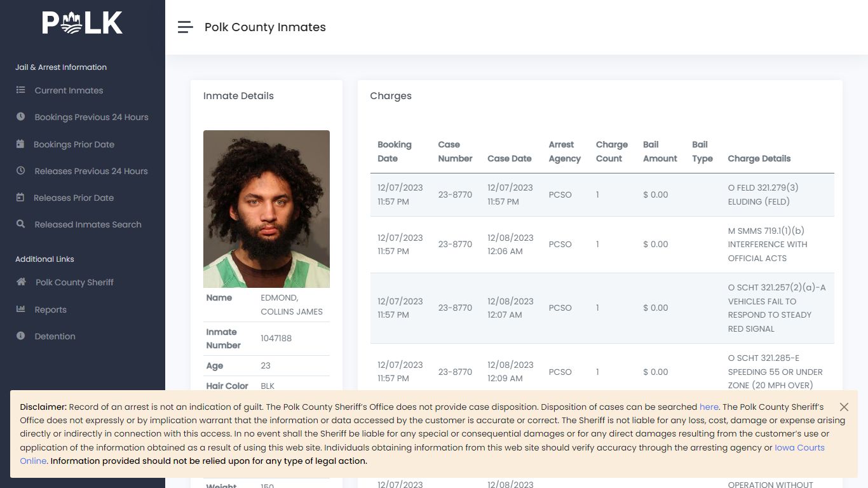The image size is (868, 488).
Task: Click the Booking Date column header
Action: pos(395,151)
